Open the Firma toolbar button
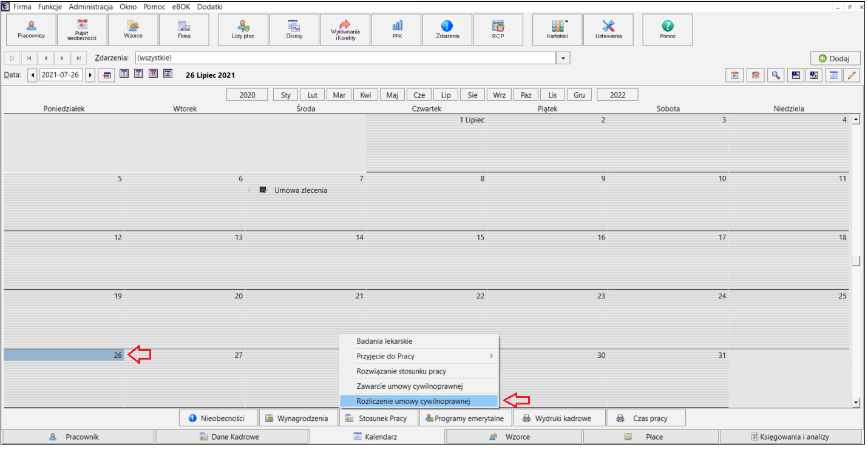868x450 pixels. click(x=184, y=30)
